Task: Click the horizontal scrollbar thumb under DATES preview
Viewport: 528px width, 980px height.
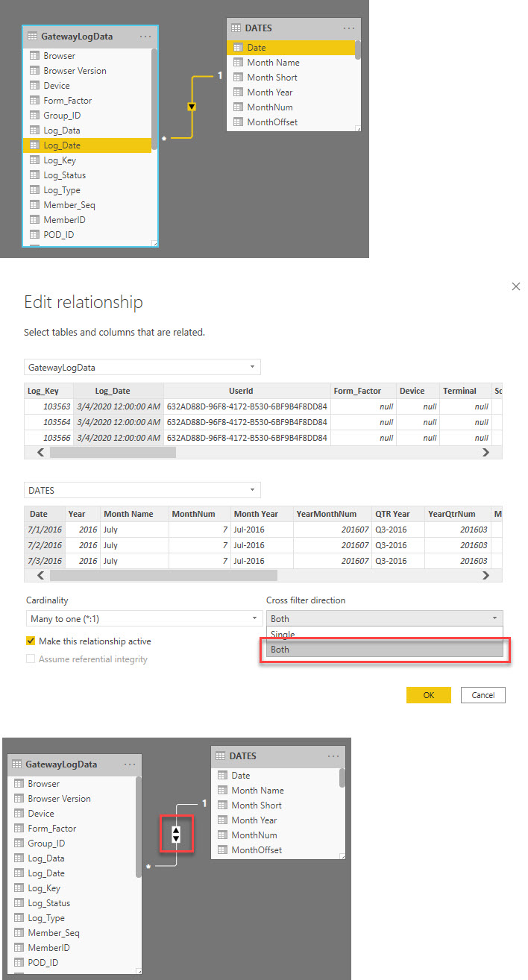Action: [163, 576]
